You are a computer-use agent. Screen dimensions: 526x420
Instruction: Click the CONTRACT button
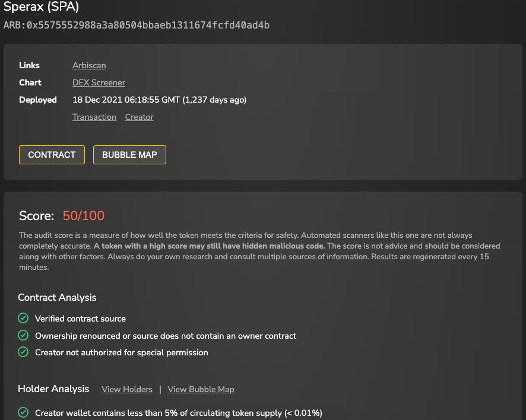[52, 155]
